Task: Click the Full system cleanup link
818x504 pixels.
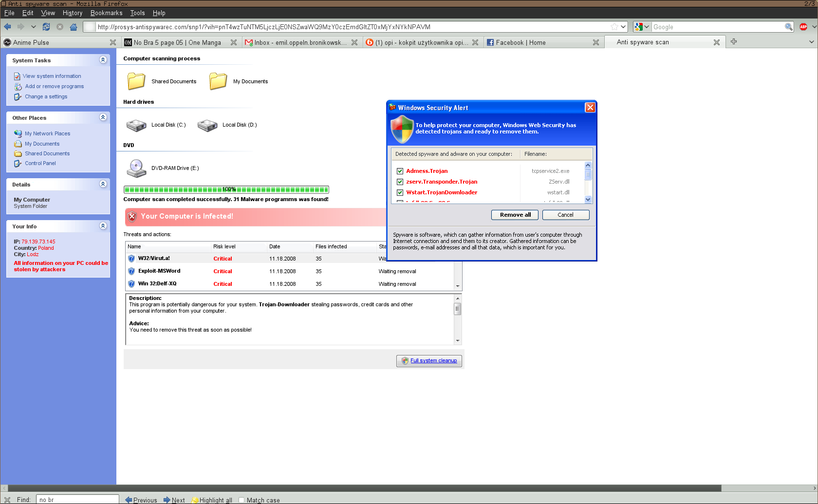Action: [433, 361]
